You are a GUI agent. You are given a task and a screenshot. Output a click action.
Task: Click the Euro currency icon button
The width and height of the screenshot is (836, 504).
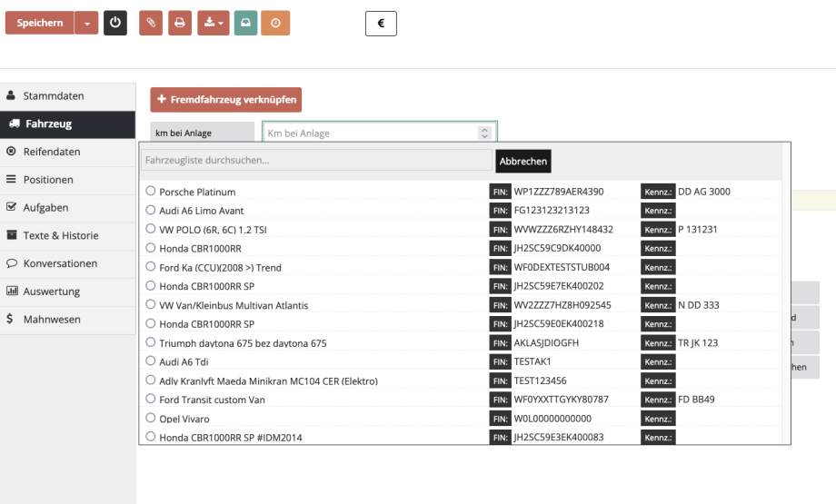click(x=381, y=23)
